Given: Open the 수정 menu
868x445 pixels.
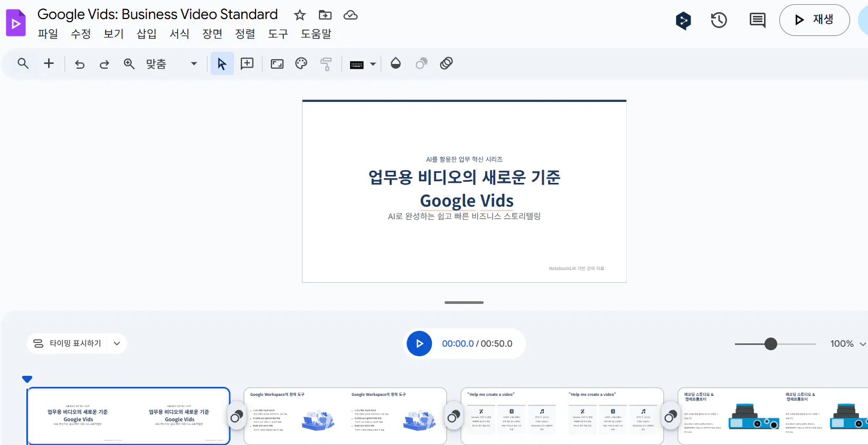Looking at the screenshot, I should point(81,34).
